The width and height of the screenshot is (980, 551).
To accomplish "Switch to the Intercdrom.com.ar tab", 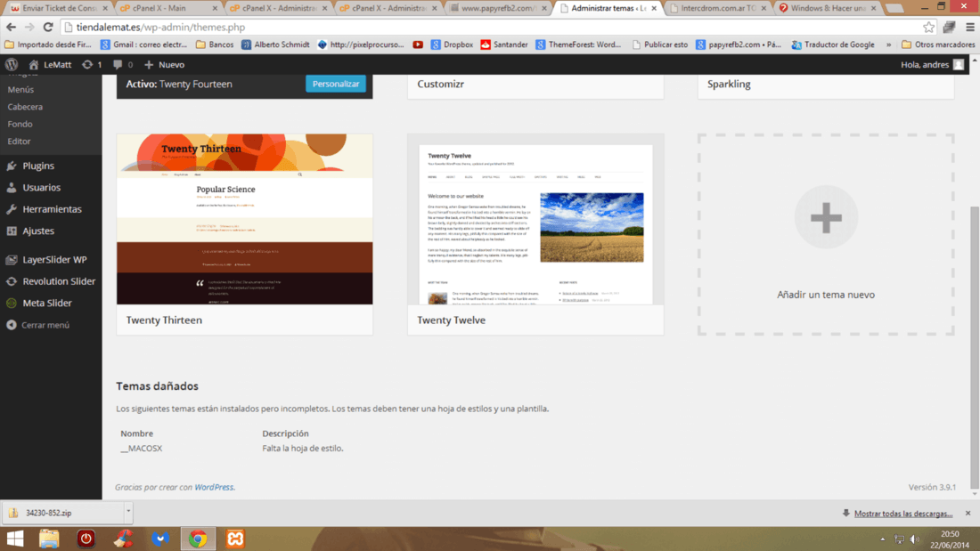I will coord(717,8).
